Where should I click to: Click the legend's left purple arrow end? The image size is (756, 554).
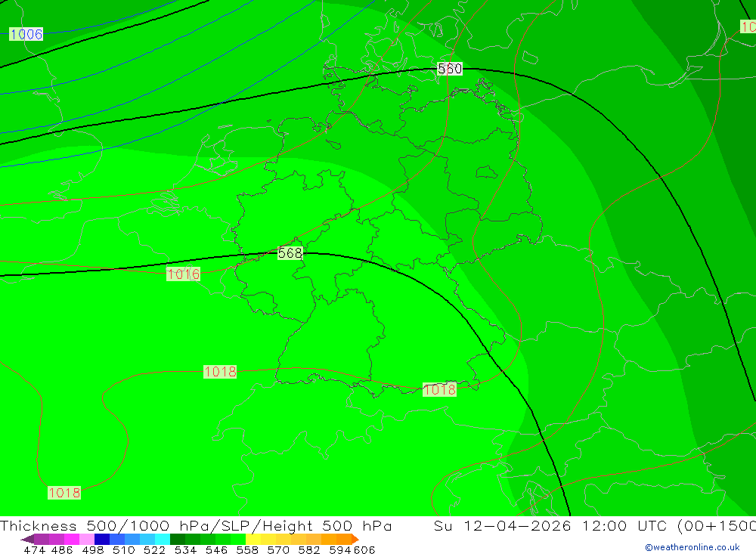pos(27,539)
